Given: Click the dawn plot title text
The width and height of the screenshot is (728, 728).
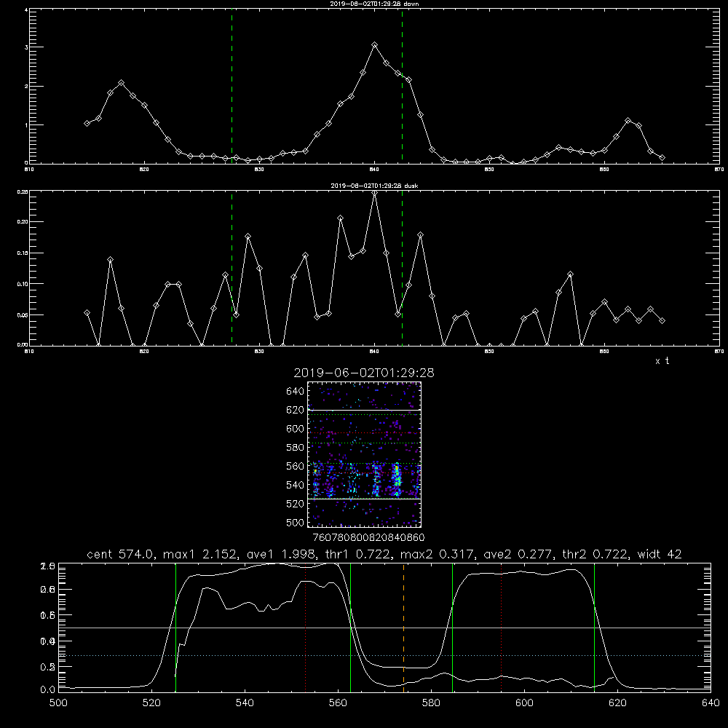Looking at the screenshot, I should (x=374, y=4).
